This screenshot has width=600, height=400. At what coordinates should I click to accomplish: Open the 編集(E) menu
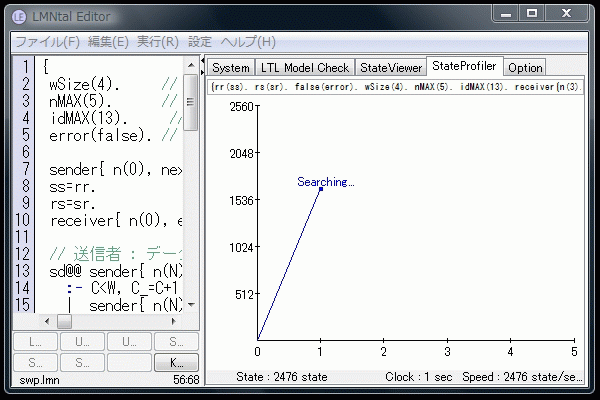pos(108,42)
